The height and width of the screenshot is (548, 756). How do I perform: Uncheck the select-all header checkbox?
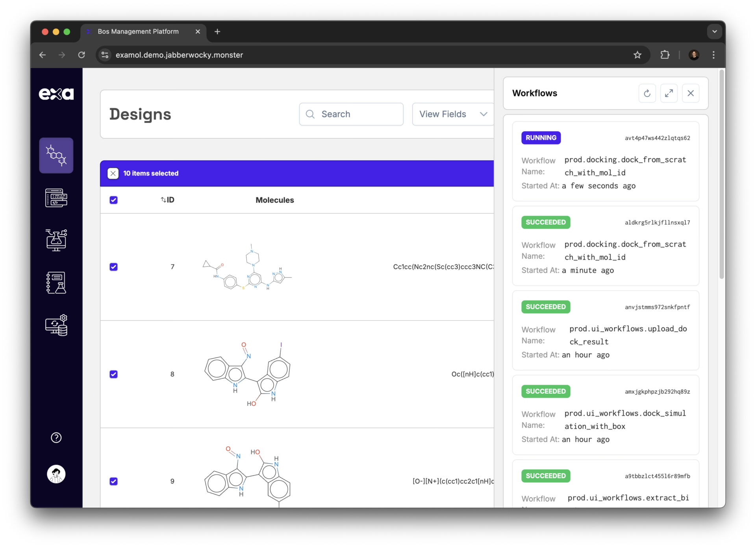(113, 200)
